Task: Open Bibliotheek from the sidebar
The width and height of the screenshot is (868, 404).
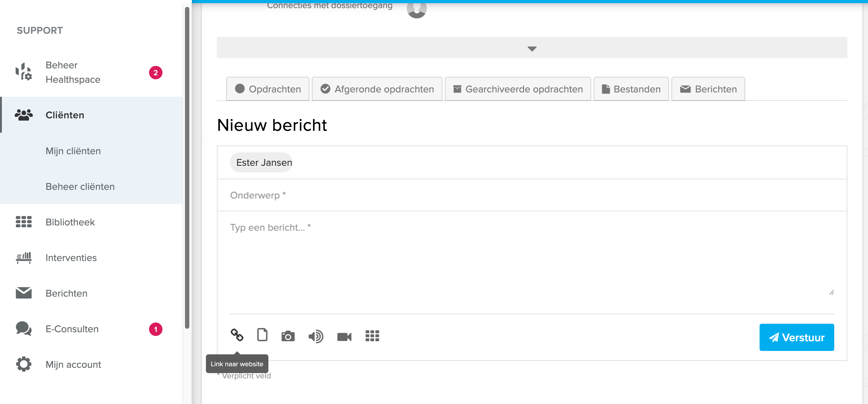Action: click(x=91, y=222)
